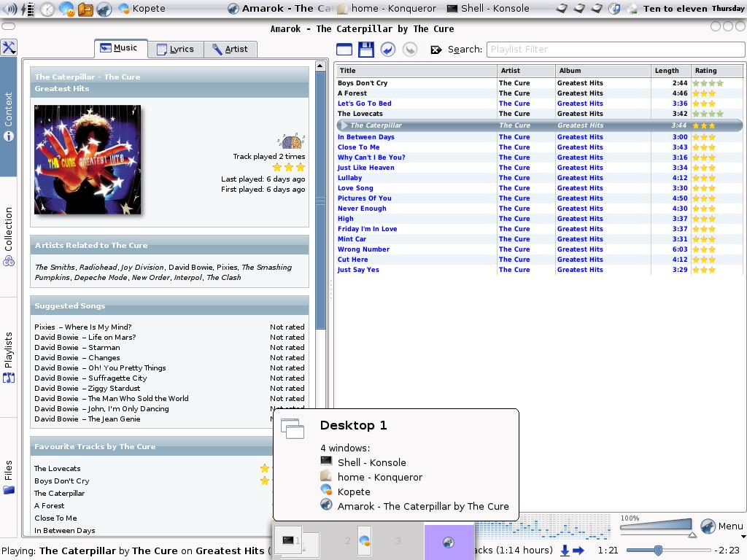Image resolution: width=747 pixels, height=560 pixels.
Task: Click the MusicBrainz icon above play count
Action: tap(291, 141)
